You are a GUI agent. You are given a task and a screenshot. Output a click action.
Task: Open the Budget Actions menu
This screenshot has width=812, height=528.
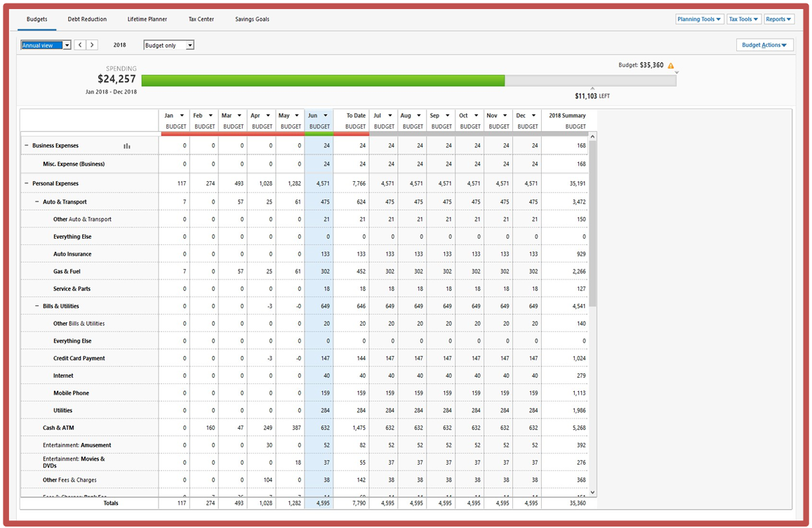click(x=764, y=45)
